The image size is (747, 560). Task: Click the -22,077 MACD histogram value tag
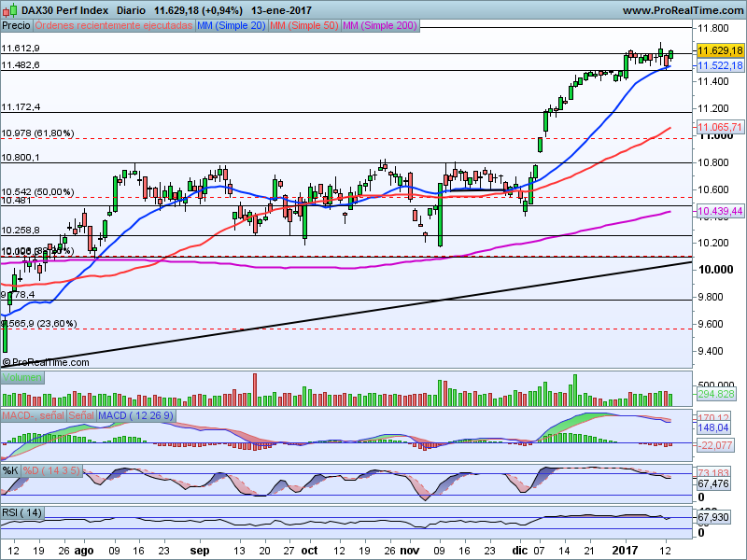click(715, 445)
